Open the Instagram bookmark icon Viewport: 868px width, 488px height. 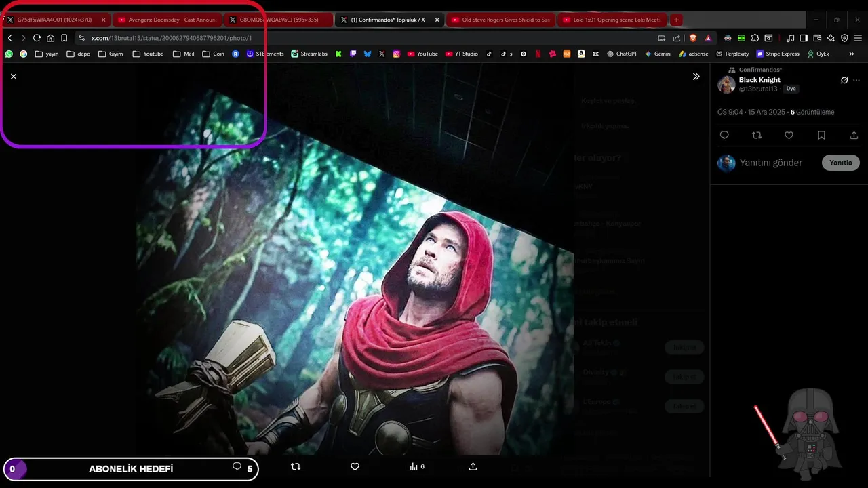[397, 54]
